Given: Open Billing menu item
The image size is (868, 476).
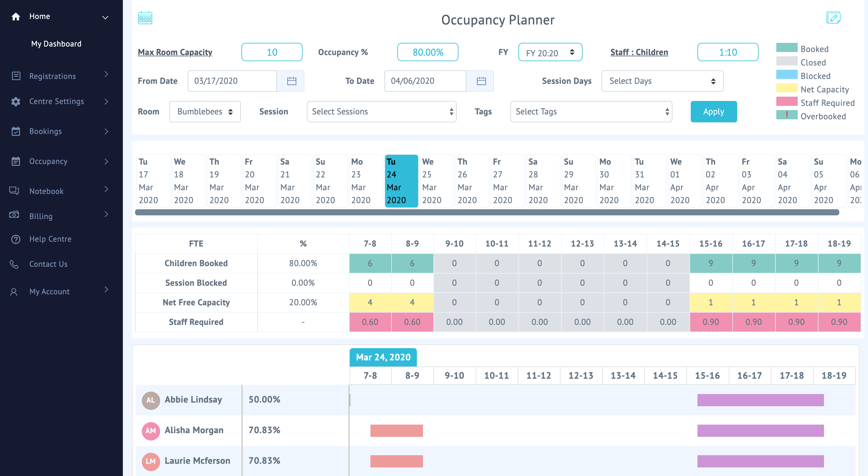Looking at the screenshot, I should (x=41, y=216).
